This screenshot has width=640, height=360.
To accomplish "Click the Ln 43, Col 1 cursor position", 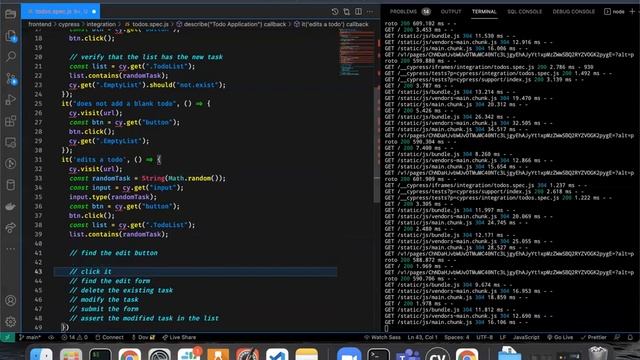I will pyautogui.click(x=422, y=337).
